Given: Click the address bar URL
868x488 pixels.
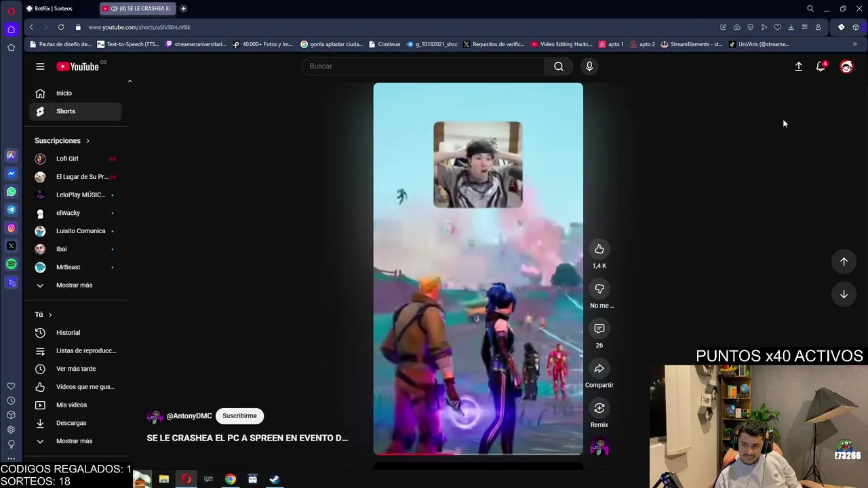Looking at the screenshot, I should tap(139, 27).
